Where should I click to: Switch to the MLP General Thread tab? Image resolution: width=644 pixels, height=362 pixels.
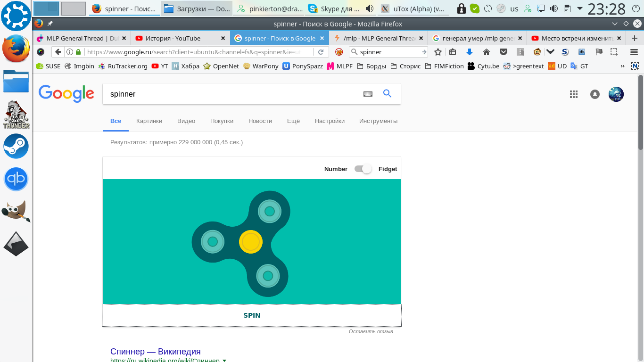pos(83,38)
